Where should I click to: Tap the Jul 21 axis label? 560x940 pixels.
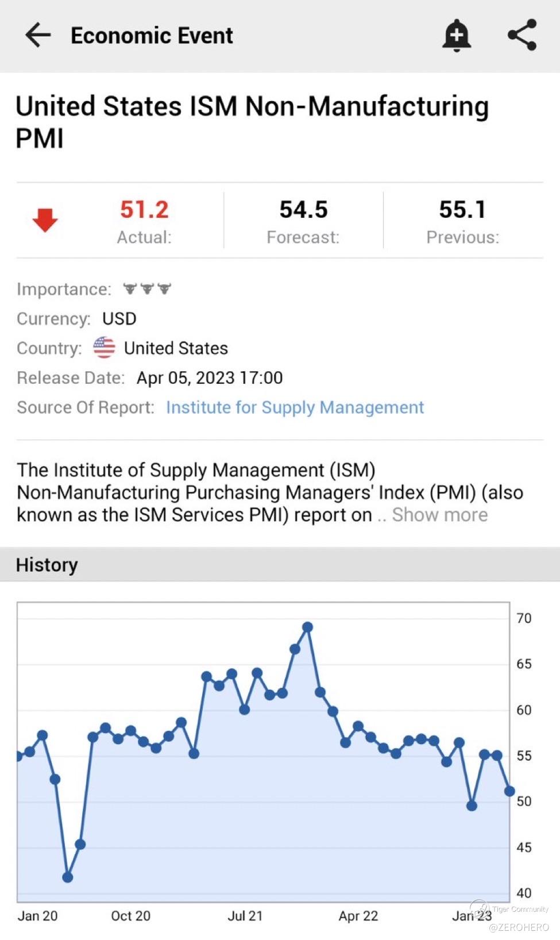pyautogui.click(x=245, y=916)
